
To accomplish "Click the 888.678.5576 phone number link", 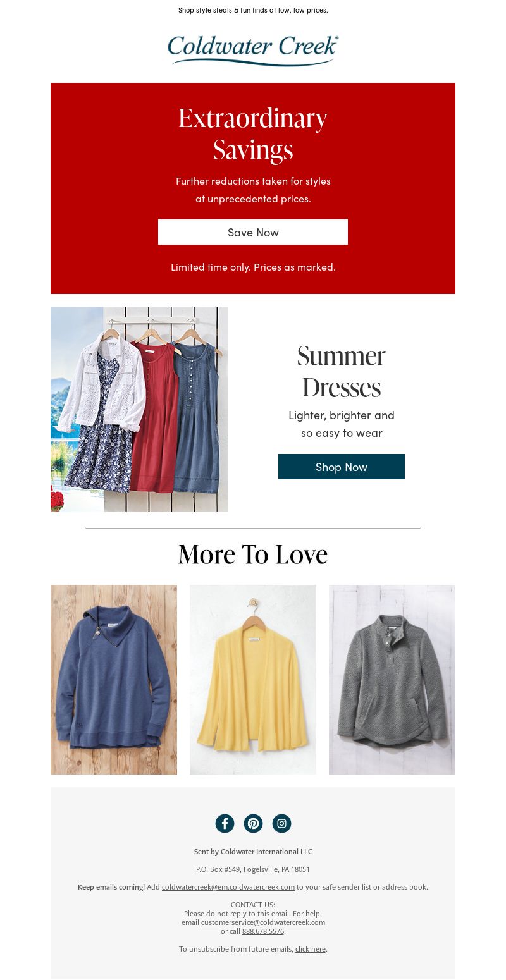I will [263, 931].
